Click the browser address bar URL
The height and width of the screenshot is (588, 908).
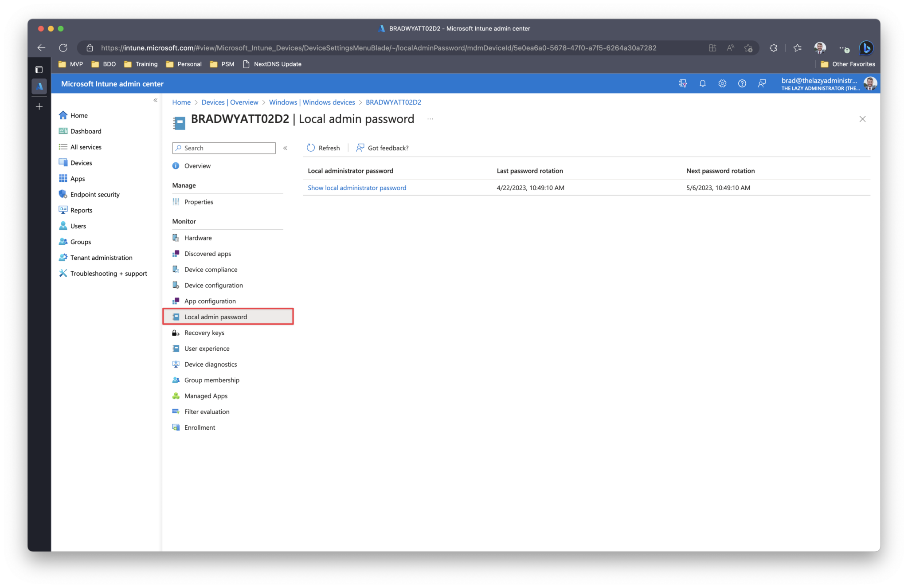378,48
